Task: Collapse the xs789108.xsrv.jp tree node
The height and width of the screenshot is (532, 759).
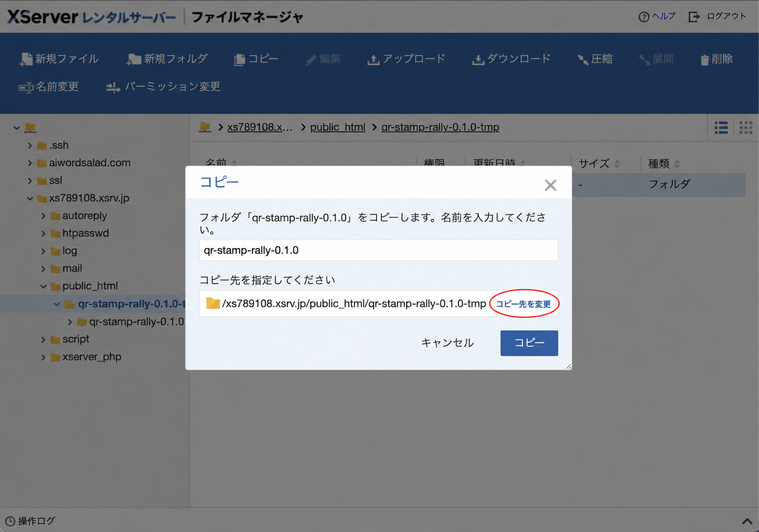Action: click(30, 198)
